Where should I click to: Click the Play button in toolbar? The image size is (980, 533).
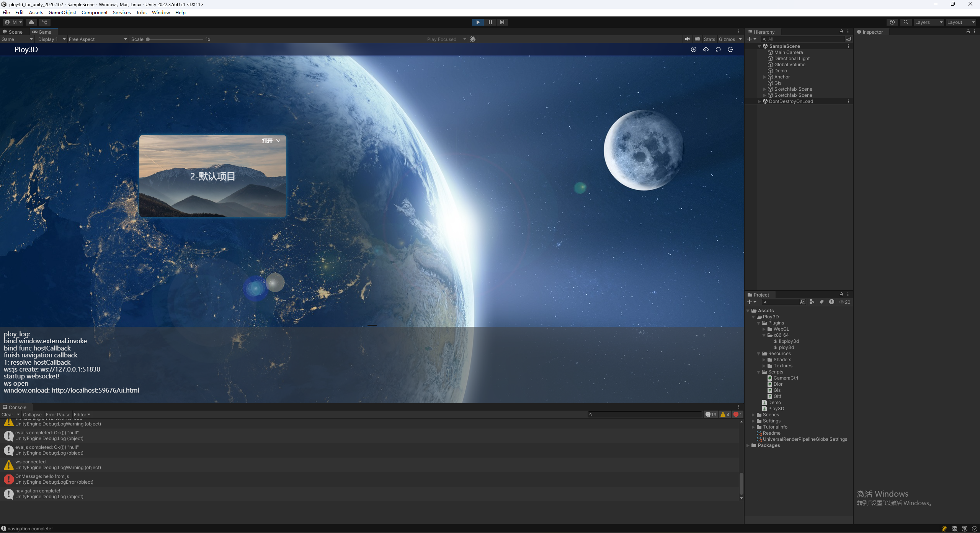(x=478, y=22)
